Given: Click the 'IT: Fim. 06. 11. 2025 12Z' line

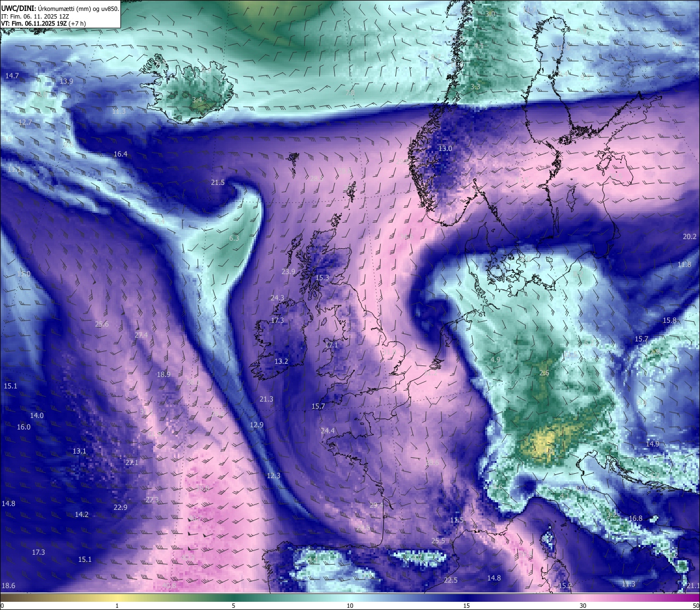Looking at the screenshot, I should click(34, 16).
